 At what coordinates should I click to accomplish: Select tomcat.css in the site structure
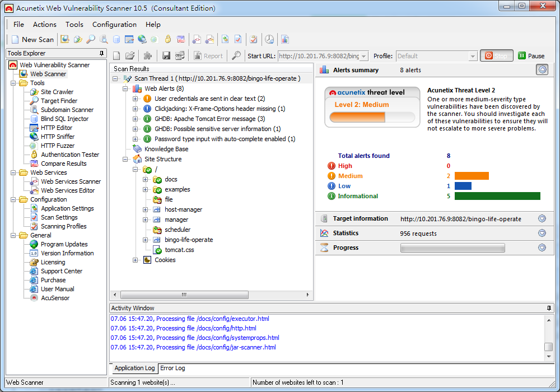coord(179,250)
